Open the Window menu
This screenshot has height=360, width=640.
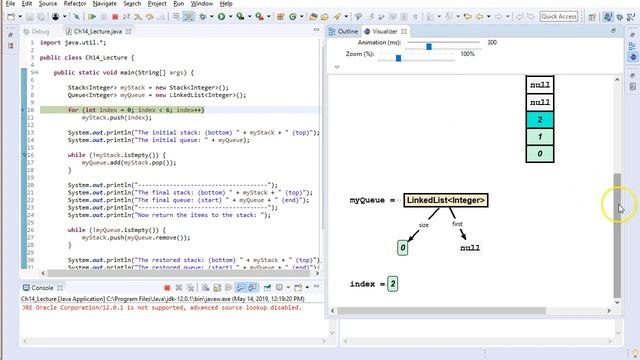pyautogui.click(x=202, y=4)
